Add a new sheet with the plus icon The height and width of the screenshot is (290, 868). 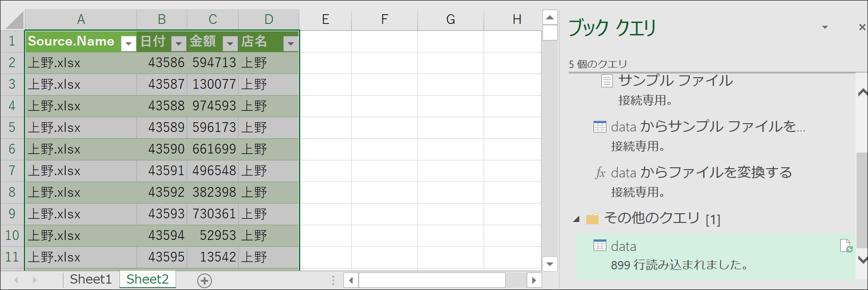(x=204, y=280)
